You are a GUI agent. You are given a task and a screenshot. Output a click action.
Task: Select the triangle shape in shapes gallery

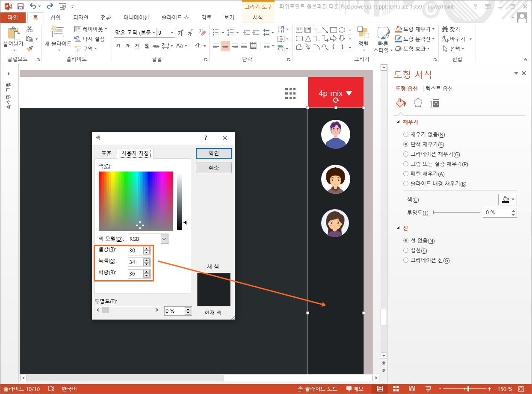click(x=308, y=39)
